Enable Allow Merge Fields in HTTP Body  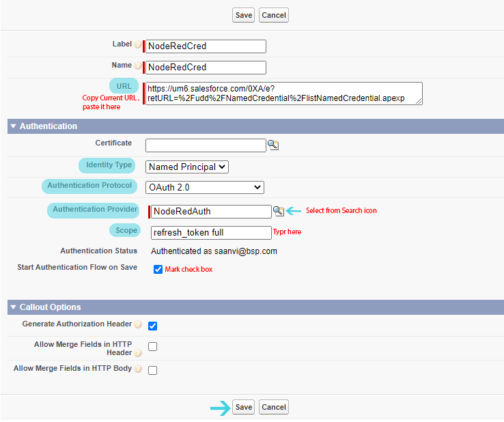click(153, 370)
